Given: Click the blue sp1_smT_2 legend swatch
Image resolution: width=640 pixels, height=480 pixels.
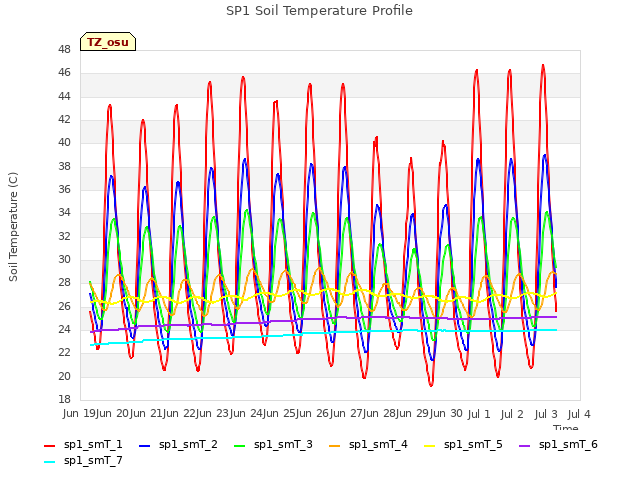Looking at the screenshot, I should pyautogui.click(x=144, y=446).
